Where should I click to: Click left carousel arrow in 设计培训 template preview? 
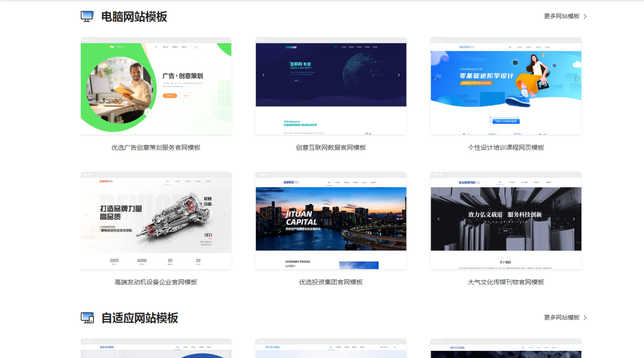[x=435, y=79]
